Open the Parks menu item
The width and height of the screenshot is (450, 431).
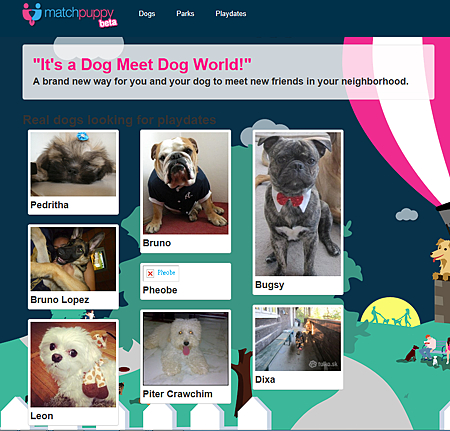tap(185, 14)
